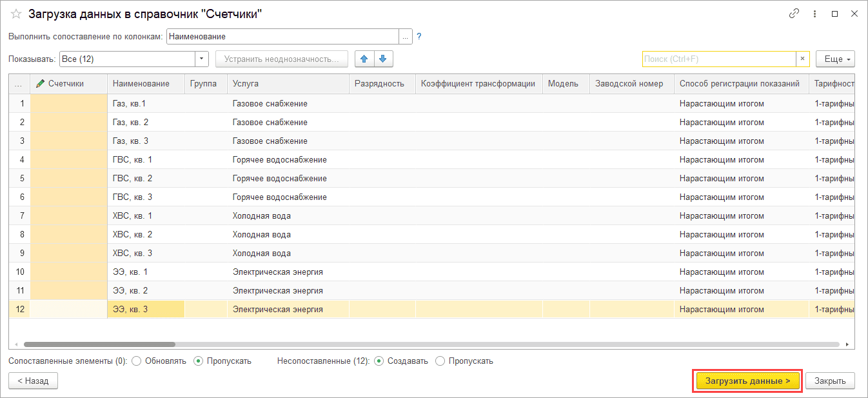The image size is (868, 398).
Task: Click the copy link icon
Action: 794,14
